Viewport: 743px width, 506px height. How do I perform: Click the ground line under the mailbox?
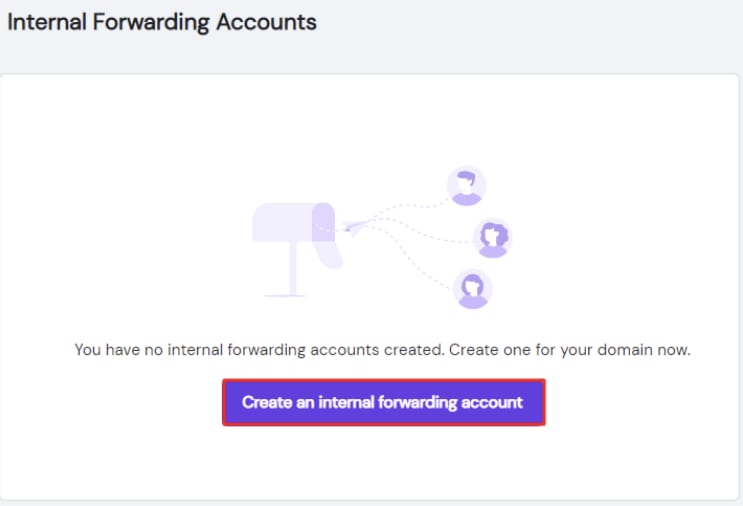tap(286, 295)
